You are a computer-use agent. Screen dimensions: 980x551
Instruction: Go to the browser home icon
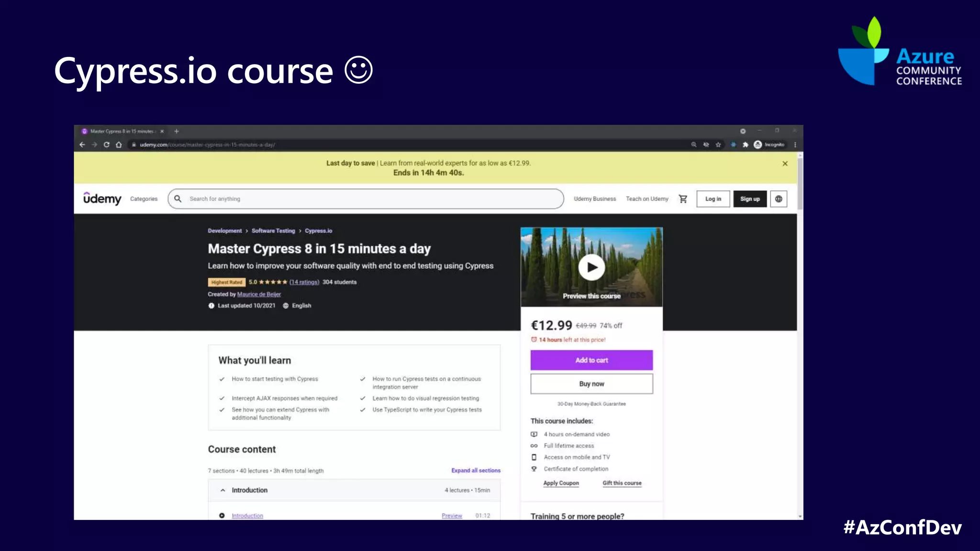click(x=119, y=144)
